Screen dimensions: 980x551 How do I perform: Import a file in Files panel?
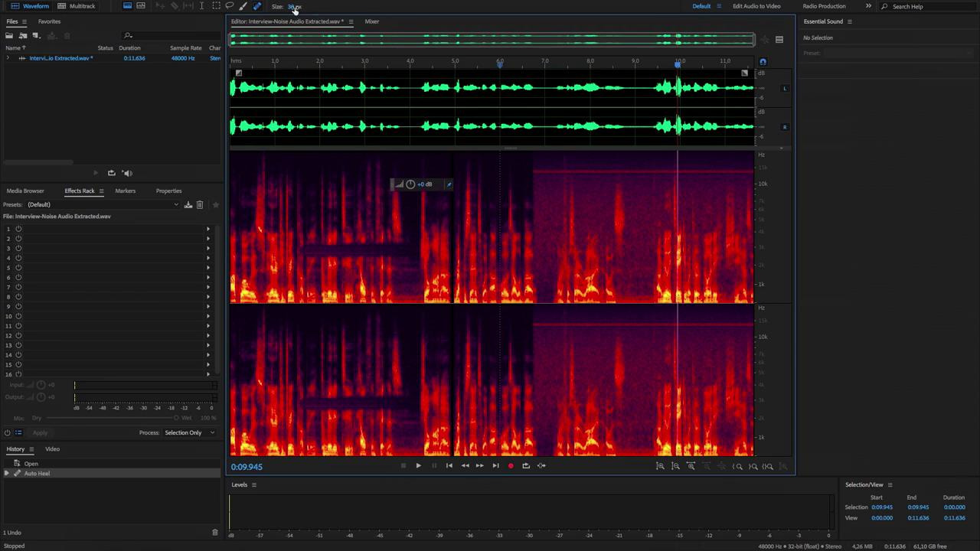[23, 35]
